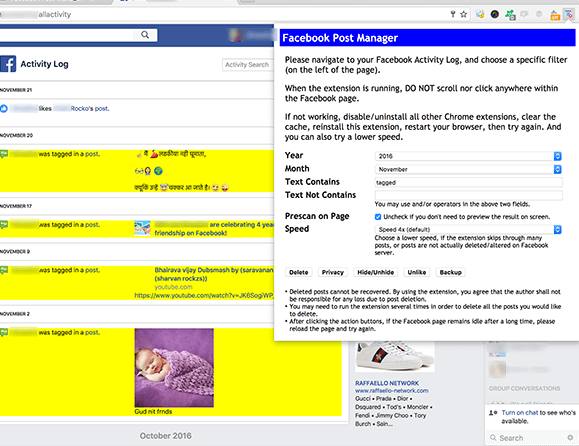This screenshot has height=446, width=579.
Task: Click the October 2016 heading
Action: coord(165,436)
